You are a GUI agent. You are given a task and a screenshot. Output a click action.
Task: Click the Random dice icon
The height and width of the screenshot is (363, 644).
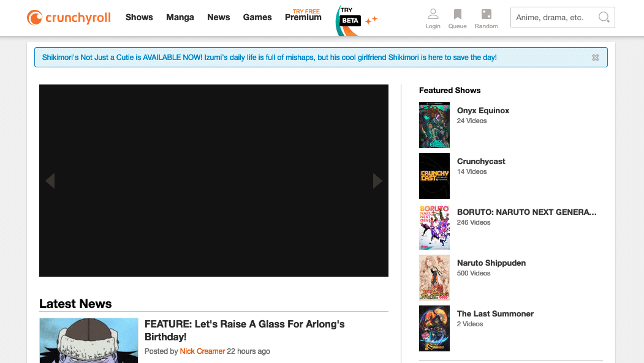(x=487, y=14)
